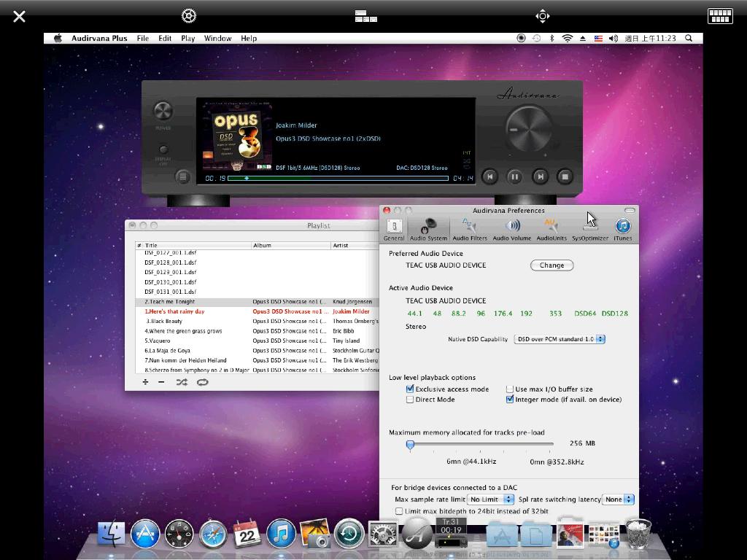Open the Play menu

(x=187, y=38)
